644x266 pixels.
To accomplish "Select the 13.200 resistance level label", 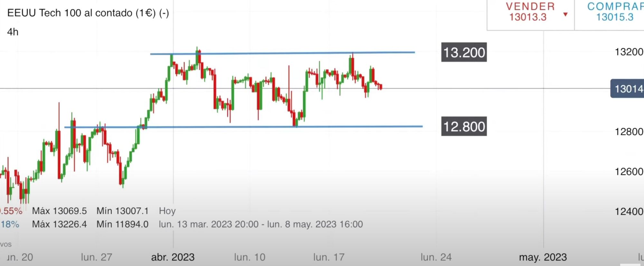I will click(464, 52).
